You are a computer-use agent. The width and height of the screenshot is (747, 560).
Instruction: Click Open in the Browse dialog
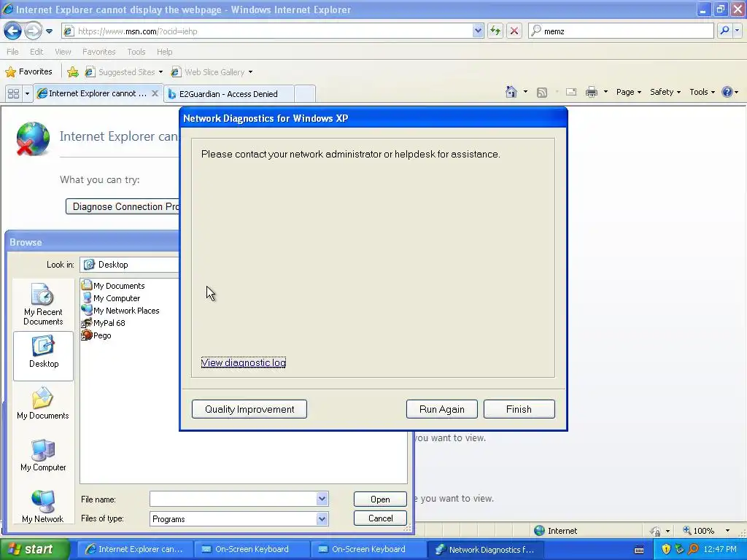pos(380,499)
